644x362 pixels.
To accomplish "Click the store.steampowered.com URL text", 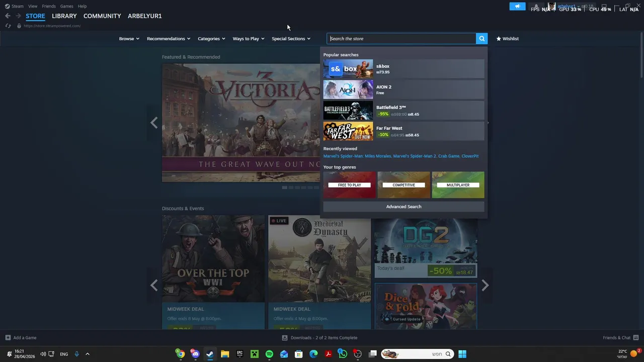I will click(x=52, y=26).
